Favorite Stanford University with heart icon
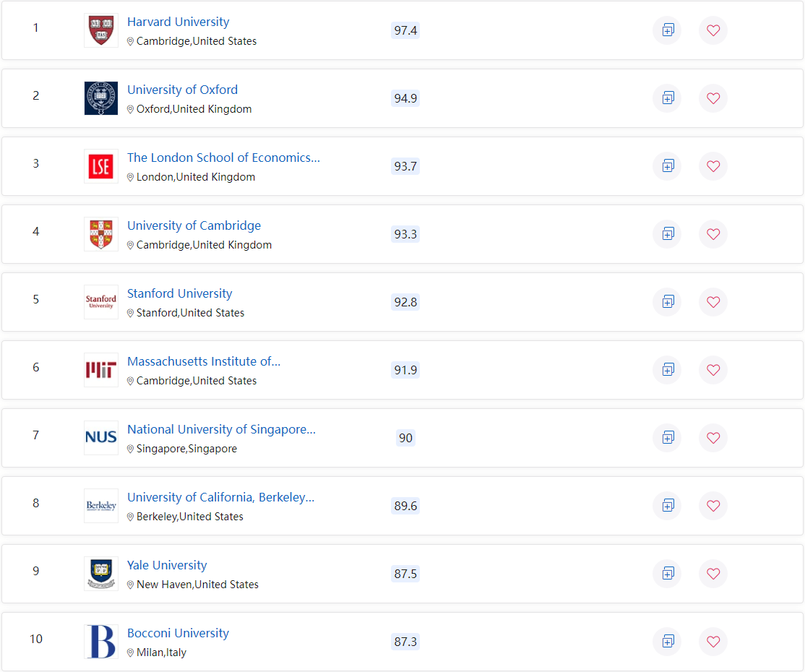805x672 pixels. [713, 302]
